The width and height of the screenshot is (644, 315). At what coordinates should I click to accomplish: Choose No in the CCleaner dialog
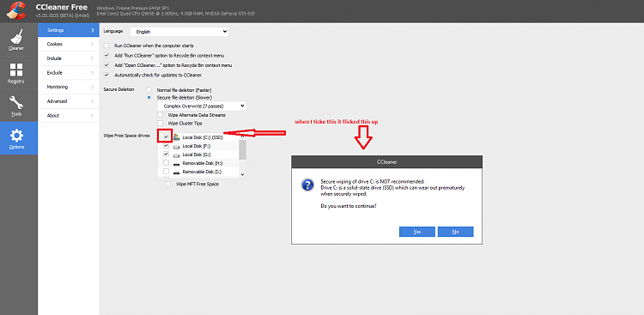pyautogui.click(x=455, y=232)
